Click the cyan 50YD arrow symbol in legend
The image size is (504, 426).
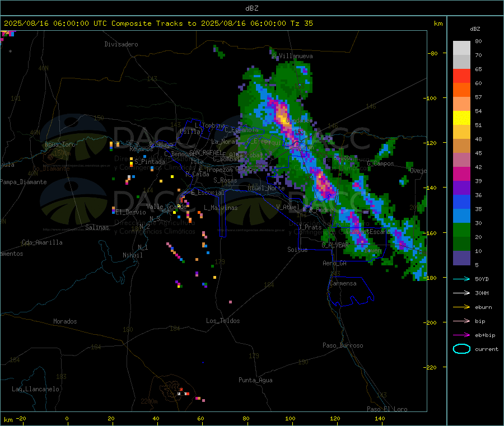point(461,279)
